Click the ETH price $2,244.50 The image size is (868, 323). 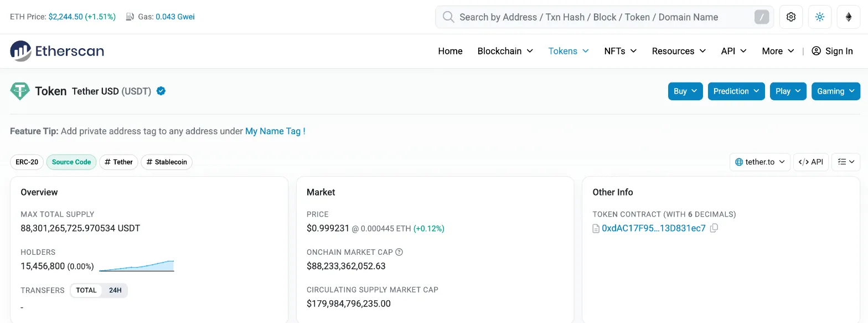[x=65, y=17]
